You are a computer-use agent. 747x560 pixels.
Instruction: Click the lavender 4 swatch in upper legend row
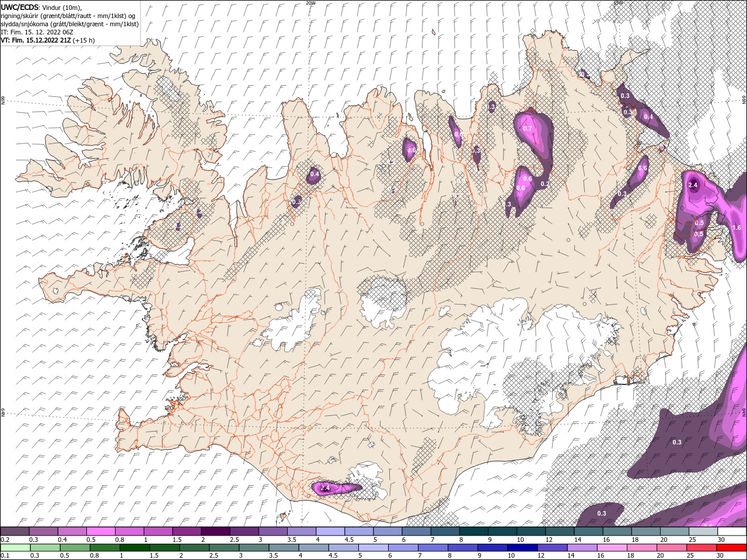click(330, 531)
